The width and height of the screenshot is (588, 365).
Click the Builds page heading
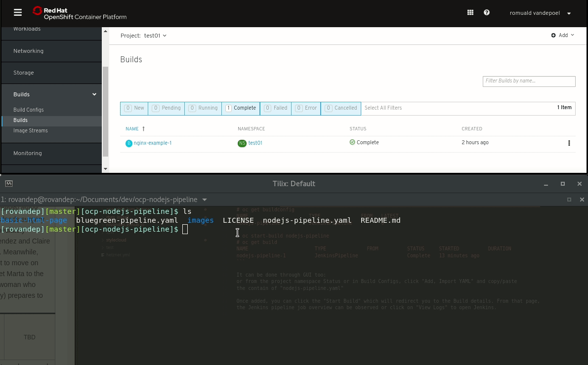coord(131,60)
